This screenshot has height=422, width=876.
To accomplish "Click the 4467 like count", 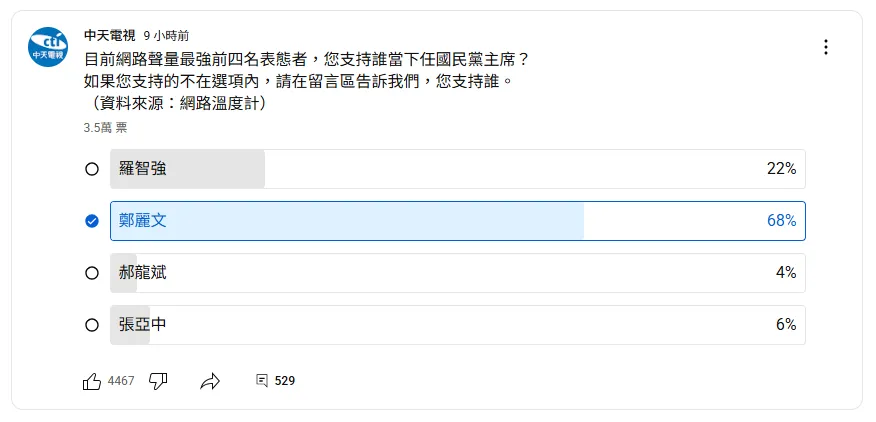I will coord(121,381).
